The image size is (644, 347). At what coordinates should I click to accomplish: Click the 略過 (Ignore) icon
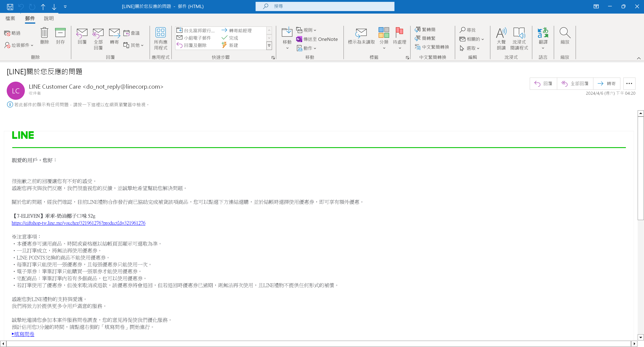[x=13, y=33]
